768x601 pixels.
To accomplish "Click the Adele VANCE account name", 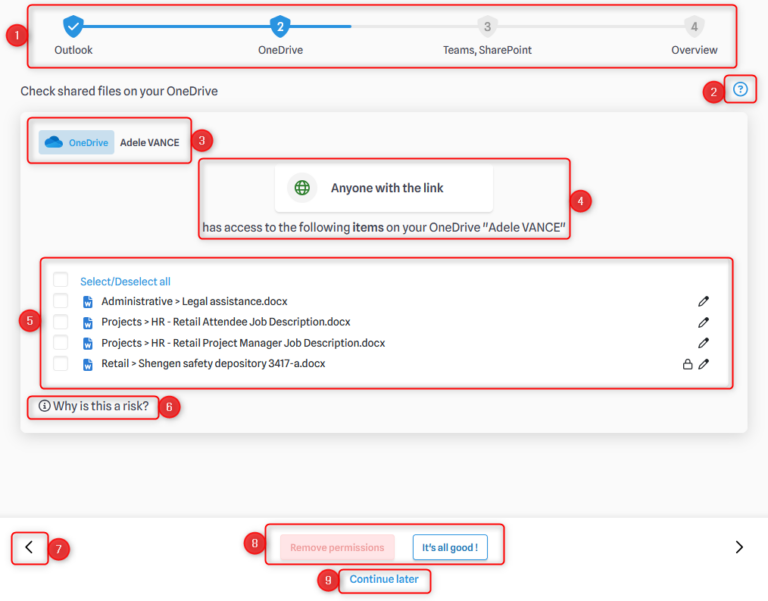I will [x=149, y=143].
